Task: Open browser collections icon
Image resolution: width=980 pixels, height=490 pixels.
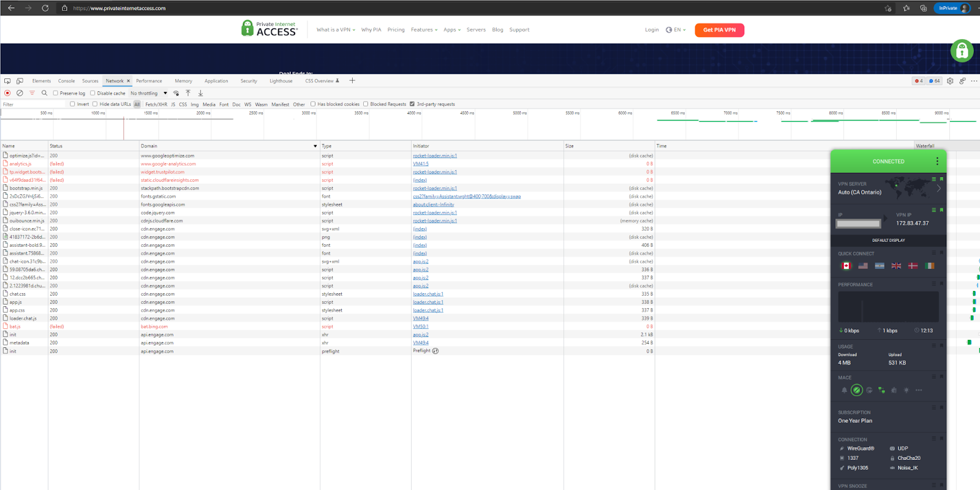Action: pyautogui.click(x=923, y=8)
